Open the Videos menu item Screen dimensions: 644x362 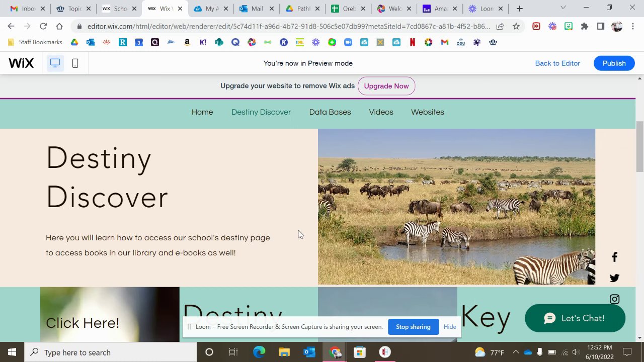[x=381, y=112]
